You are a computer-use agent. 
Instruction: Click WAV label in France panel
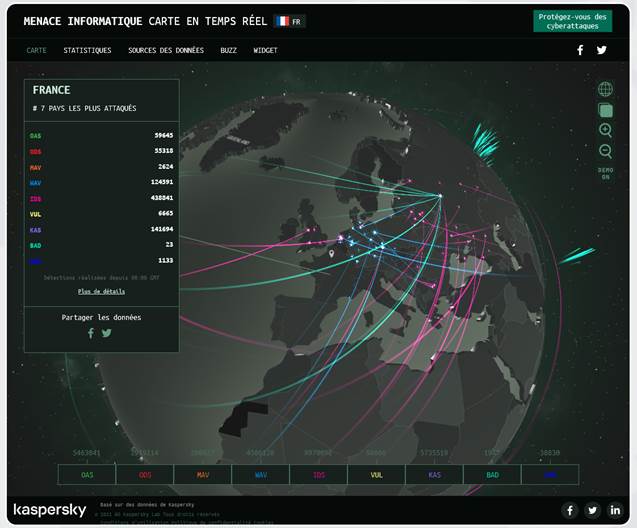click(35, 183)
